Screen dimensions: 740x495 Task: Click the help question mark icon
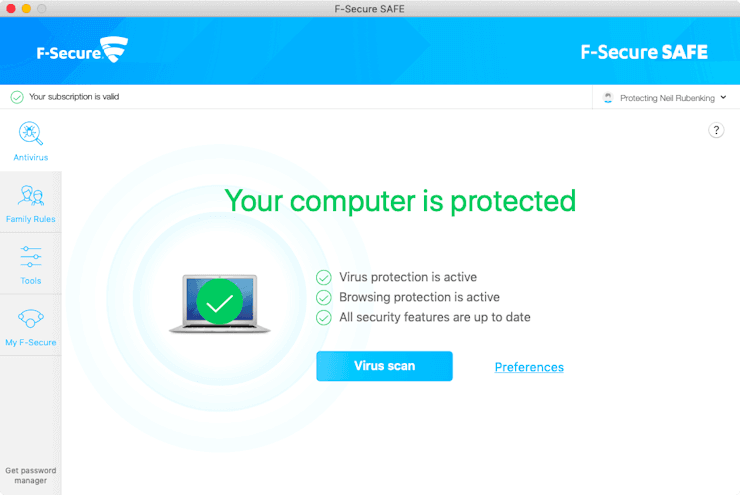coord(716,130)
